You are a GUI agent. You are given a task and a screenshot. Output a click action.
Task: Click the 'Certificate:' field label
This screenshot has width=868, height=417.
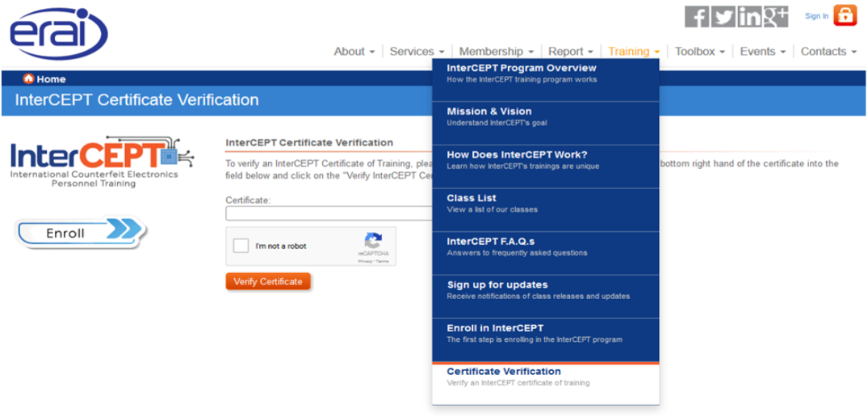[248, 200]
